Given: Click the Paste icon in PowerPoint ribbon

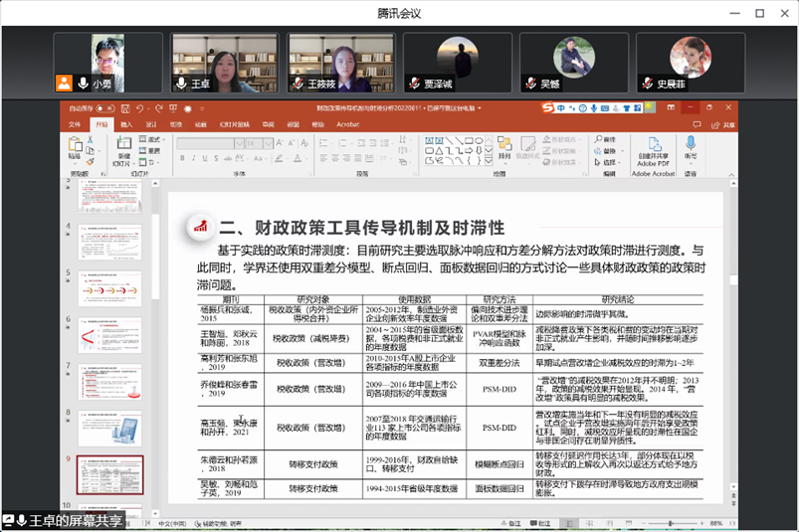Looking at the screenshot, I should coord(75,145).
